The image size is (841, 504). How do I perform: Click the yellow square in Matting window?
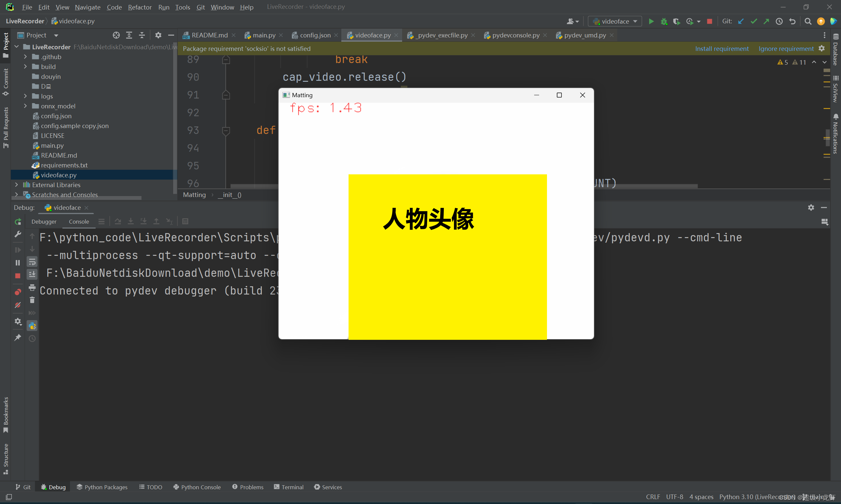click(447, 257)
